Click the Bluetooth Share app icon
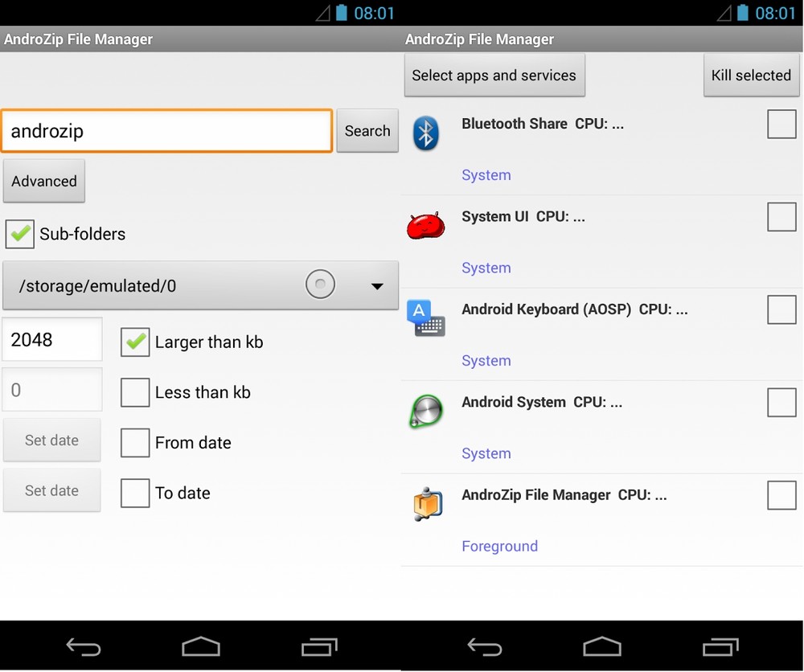The height and width of the screenshot is (672, 804). click(425, 133)
